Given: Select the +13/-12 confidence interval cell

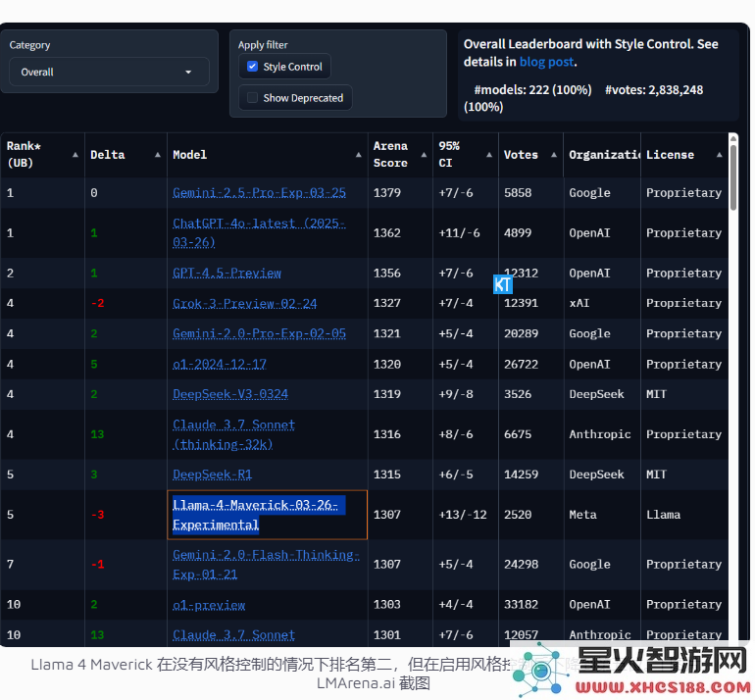Looking at the screenshot, I should [x=466, y=515].
